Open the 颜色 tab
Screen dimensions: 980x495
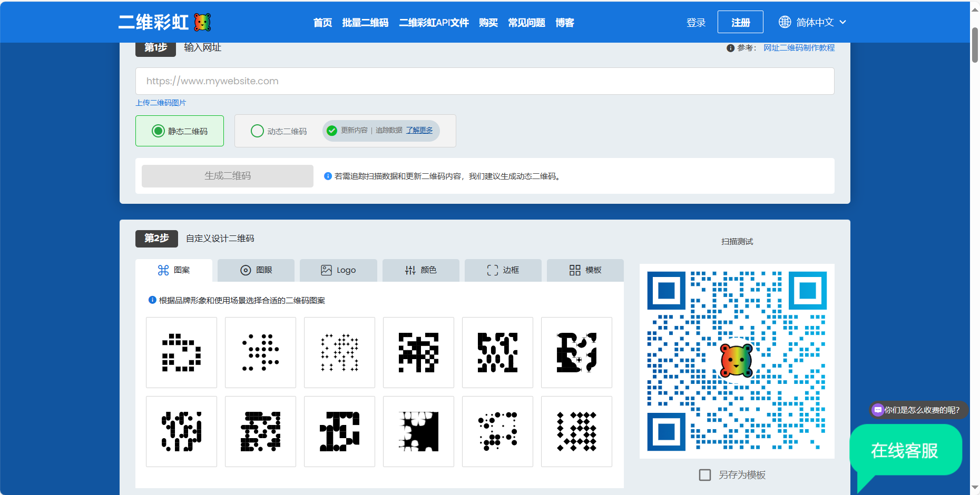click(x=420, y=270)
